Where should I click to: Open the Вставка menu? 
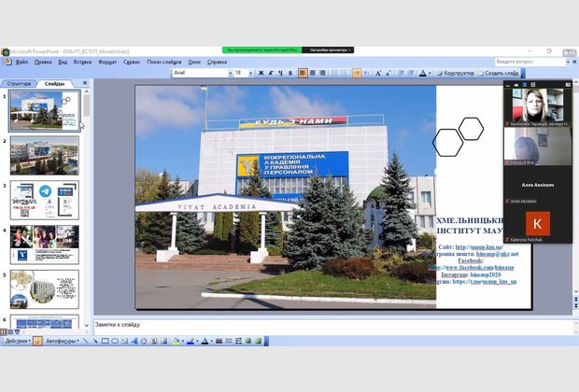pos(83,62)
